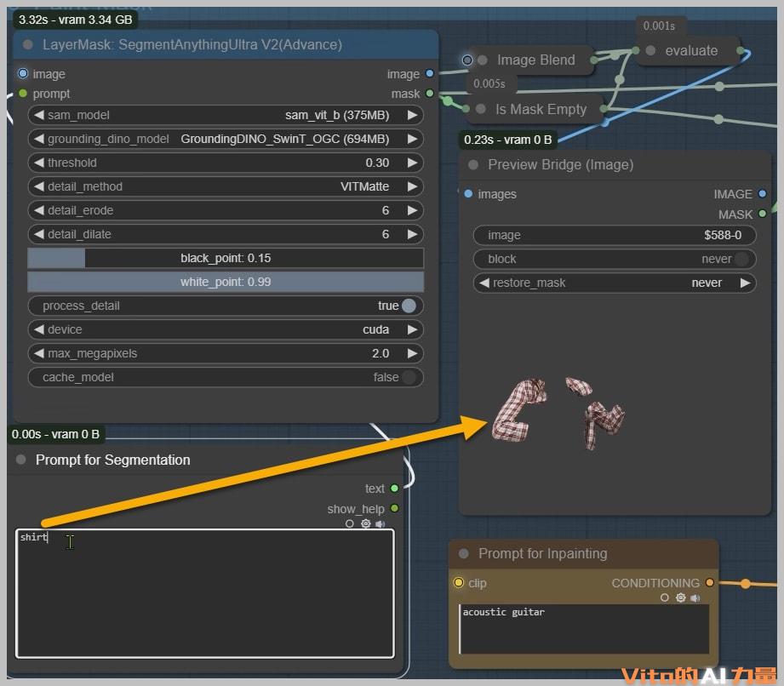Click the Segmentation prompt text box containing 'shirt'
This screenshot has height=686, width=784.
pyautogui.click(x=205, y=593)
